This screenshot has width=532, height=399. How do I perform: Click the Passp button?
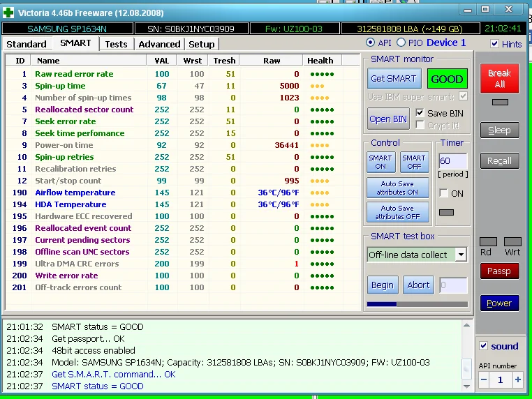click(x=499, y=271)
